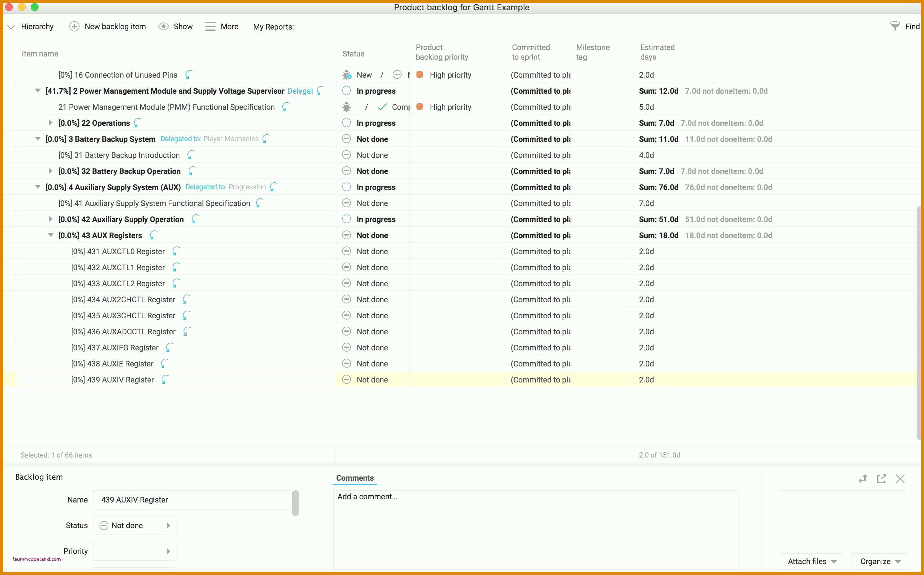
Task: Click the details form vertical scrollbar
Action: (295, 503)
